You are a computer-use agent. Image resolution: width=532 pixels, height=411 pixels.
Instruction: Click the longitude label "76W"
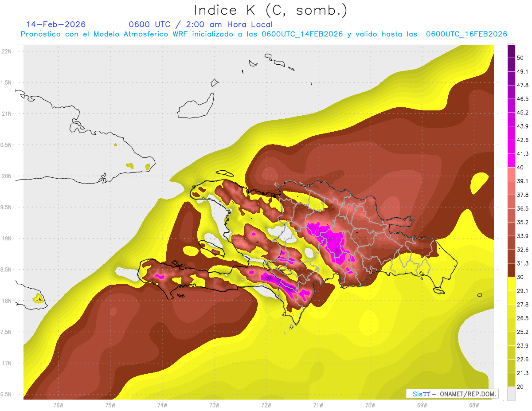click(58, 405)
